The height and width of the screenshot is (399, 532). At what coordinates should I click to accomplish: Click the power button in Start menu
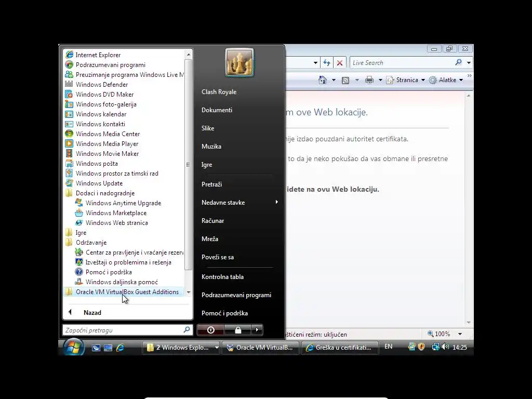tap(210, 330)
